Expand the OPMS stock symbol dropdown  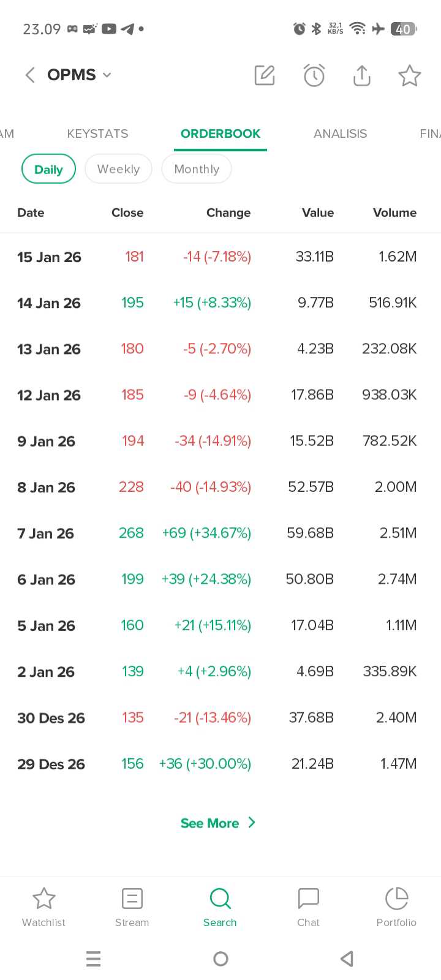coord(107,75)
